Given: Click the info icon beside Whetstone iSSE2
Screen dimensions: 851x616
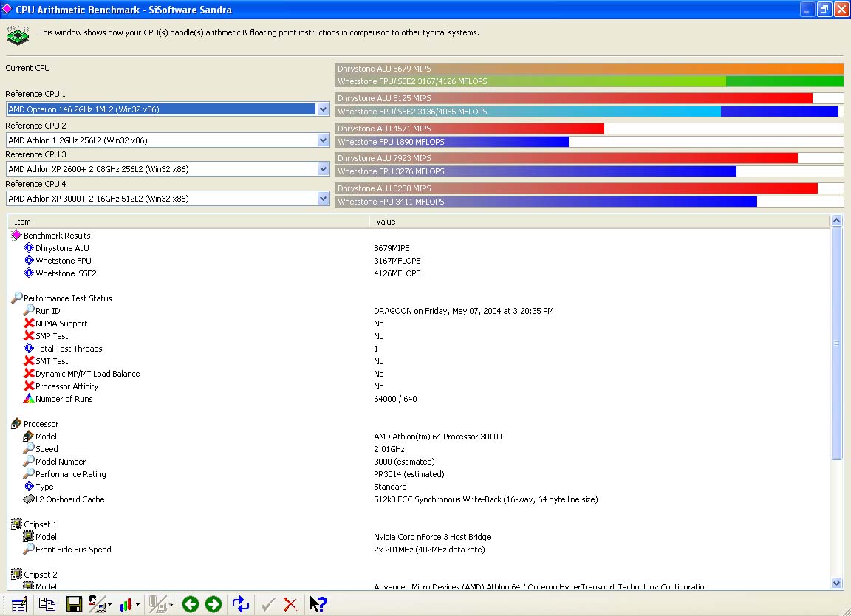Looking at the screenshot, I should click(x=29, y=273).
